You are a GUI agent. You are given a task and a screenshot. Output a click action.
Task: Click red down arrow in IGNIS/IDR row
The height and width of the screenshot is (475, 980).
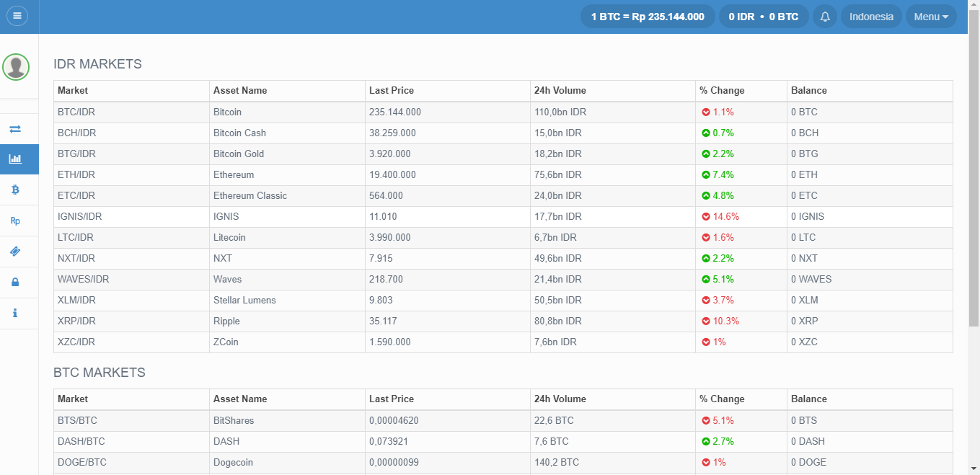tap(706, 217)
